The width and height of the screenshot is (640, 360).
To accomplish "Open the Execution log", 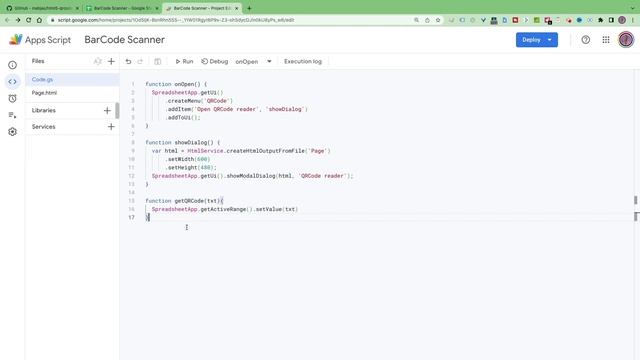I will (x=303, y=62).
